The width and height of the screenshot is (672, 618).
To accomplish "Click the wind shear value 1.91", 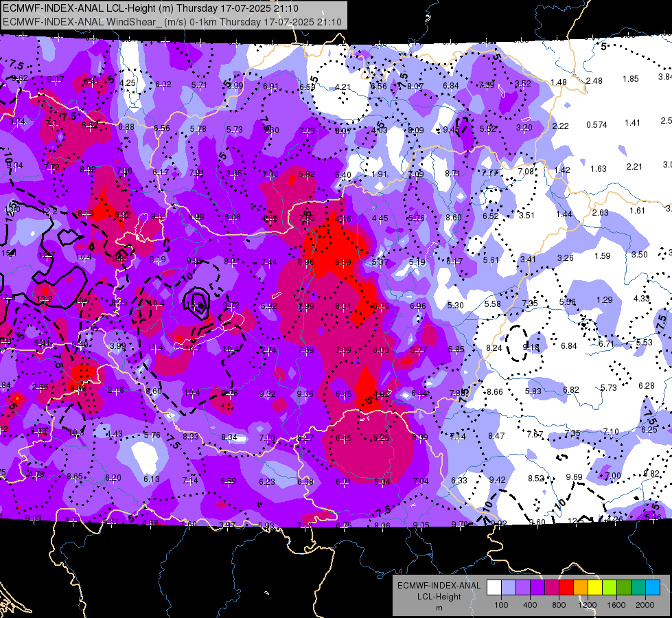I will (380, 174).
